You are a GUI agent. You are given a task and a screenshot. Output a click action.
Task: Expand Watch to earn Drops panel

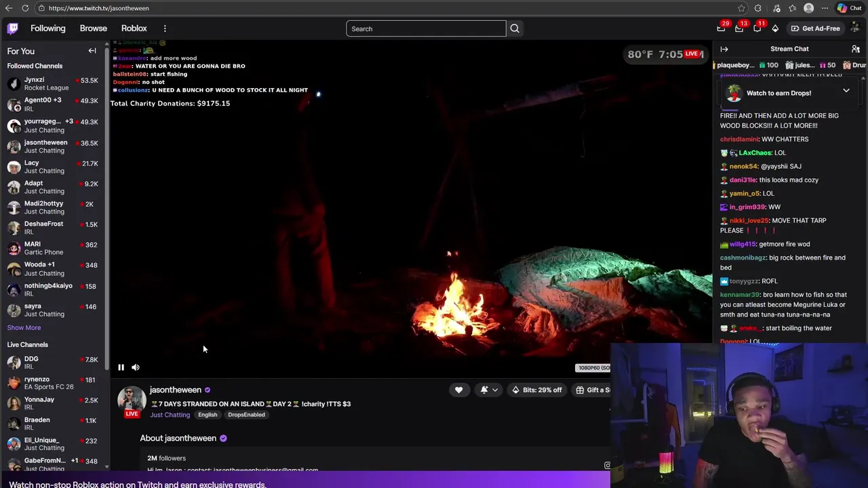click(846, 91)
